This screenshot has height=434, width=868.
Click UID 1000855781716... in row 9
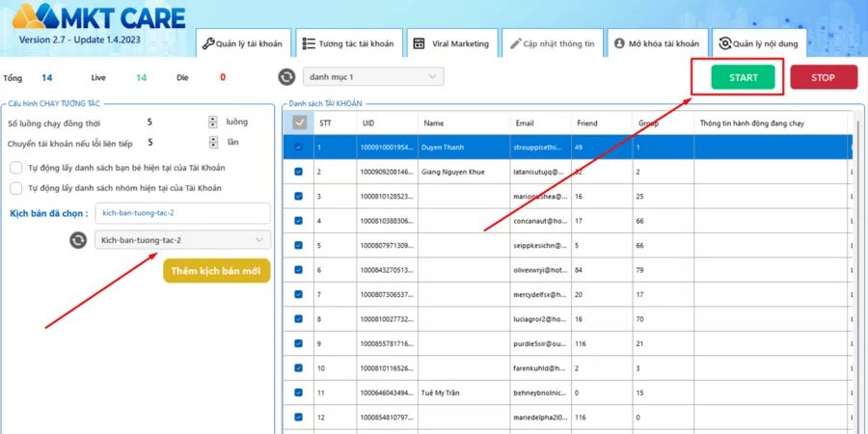click(x=388, y=343)
